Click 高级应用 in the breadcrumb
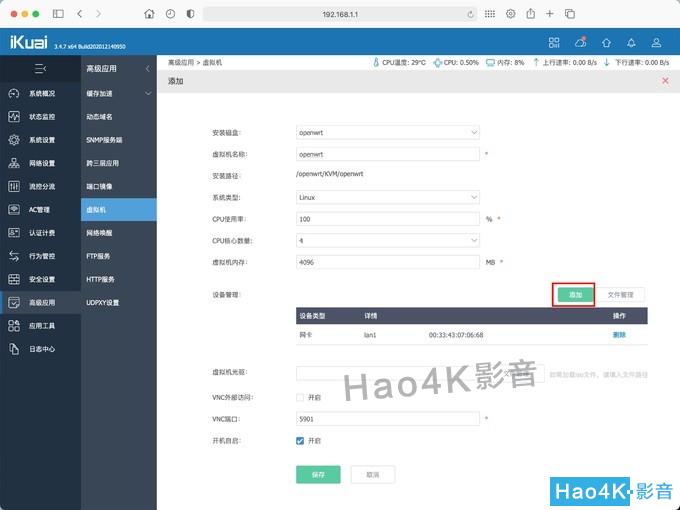 click(180, 62)
